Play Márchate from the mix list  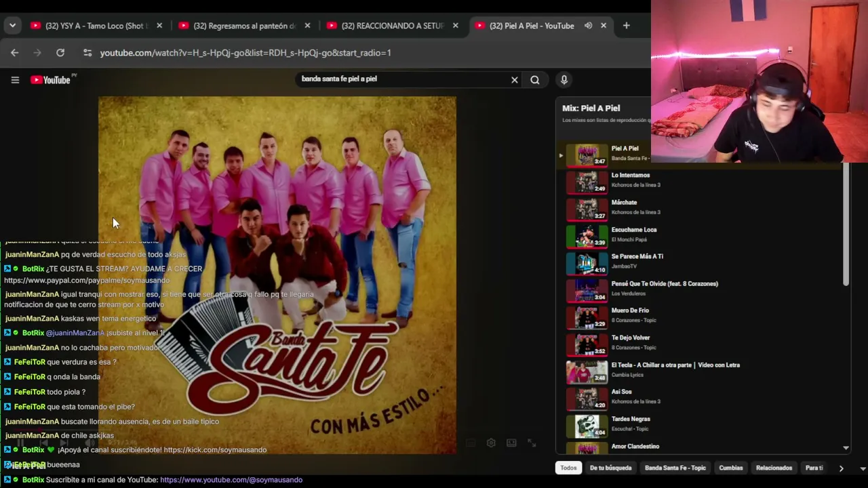pos(624,203)
